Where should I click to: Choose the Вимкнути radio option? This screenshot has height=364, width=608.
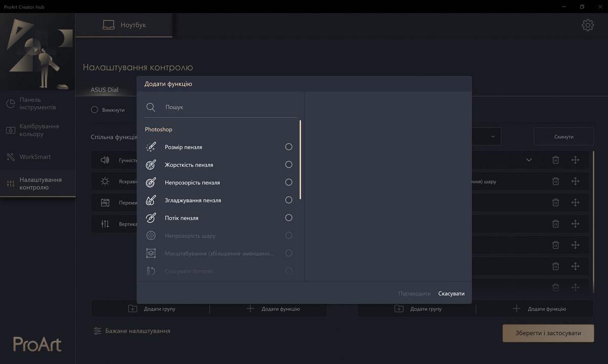tap(95, 110)
